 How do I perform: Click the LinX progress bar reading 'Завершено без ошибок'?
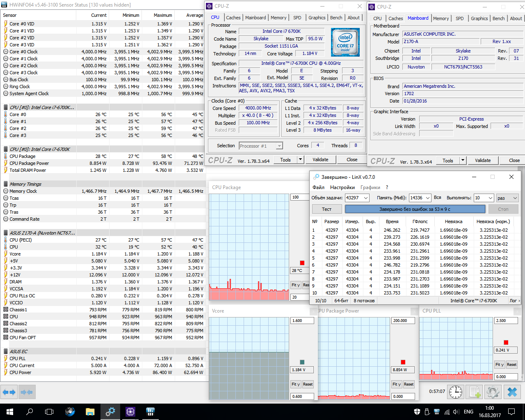coord(415,209)
